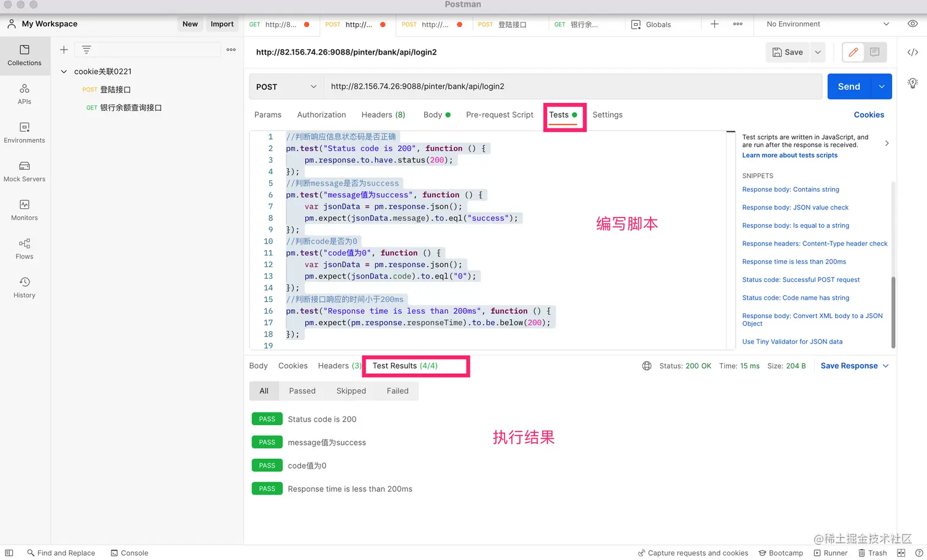Viewport: 927px width, 560px height.
Task: Add a new request tab
Action: (714, 24)
